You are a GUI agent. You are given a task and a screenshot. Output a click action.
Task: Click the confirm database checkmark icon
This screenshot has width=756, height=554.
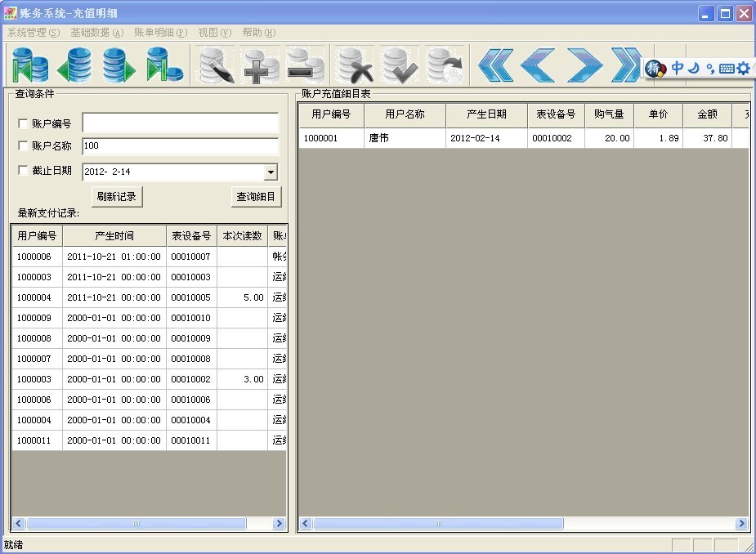[400, 65]
